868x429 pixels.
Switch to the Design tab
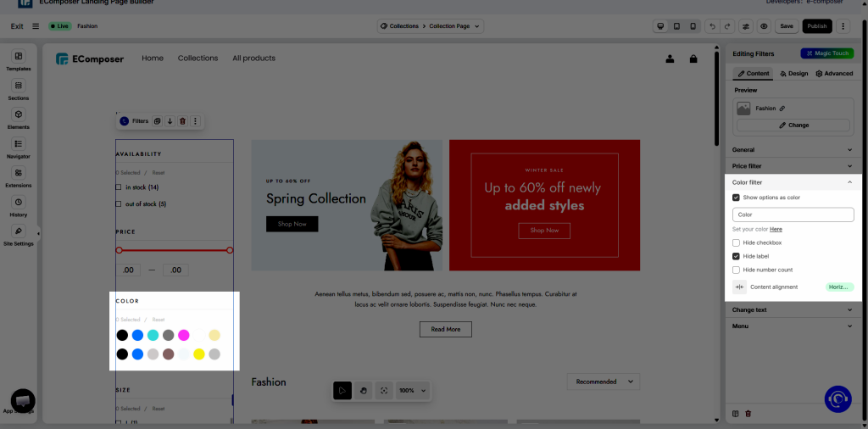pyautogui.click(x=794, y=74)
